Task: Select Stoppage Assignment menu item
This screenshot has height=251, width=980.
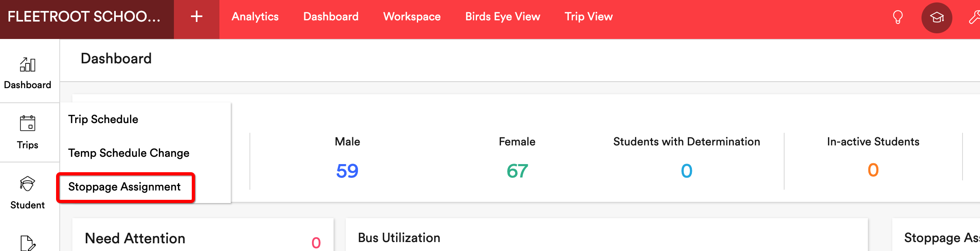Action: coord(124,187)
